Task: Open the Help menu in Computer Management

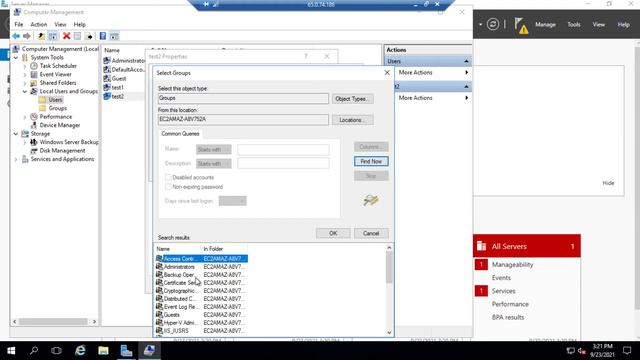Action: click(x=80, y=24)
